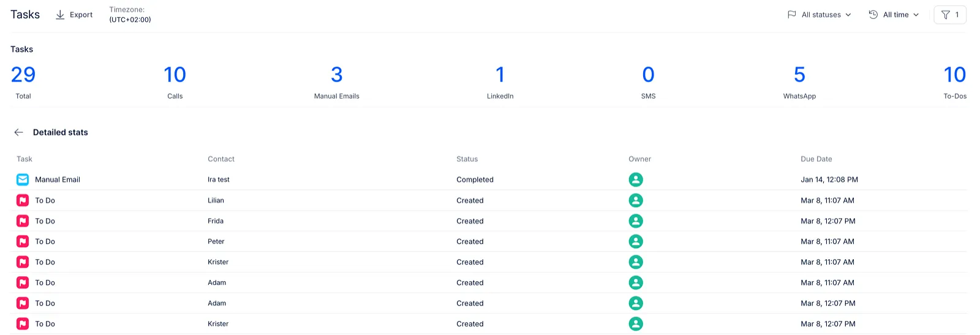Click the Timezone (UTC+02:00) label
The image size is (980, 335).
(130, 15)
